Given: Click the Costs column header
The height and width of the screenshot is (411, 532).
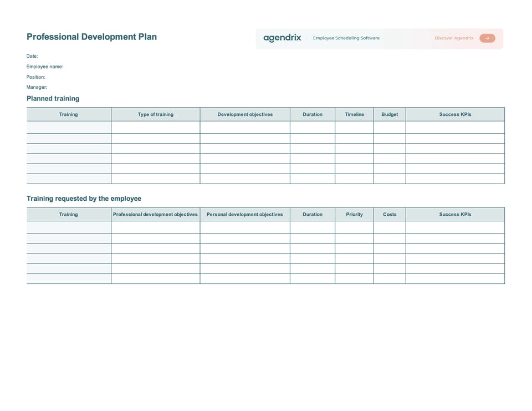Looking at the screenshot, I should (x=390, y=214).
